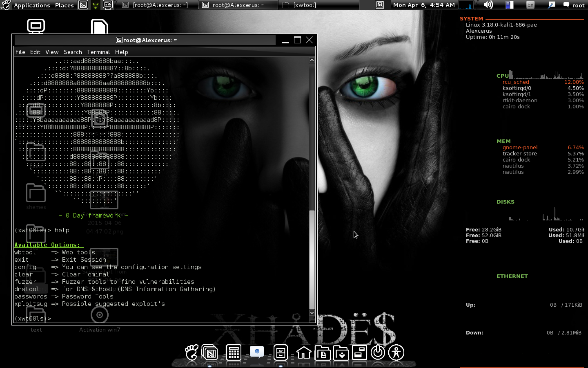Click the 'rcu_sched' CPU process entry
Screen dimensions: 588x368
pos(516,82)
